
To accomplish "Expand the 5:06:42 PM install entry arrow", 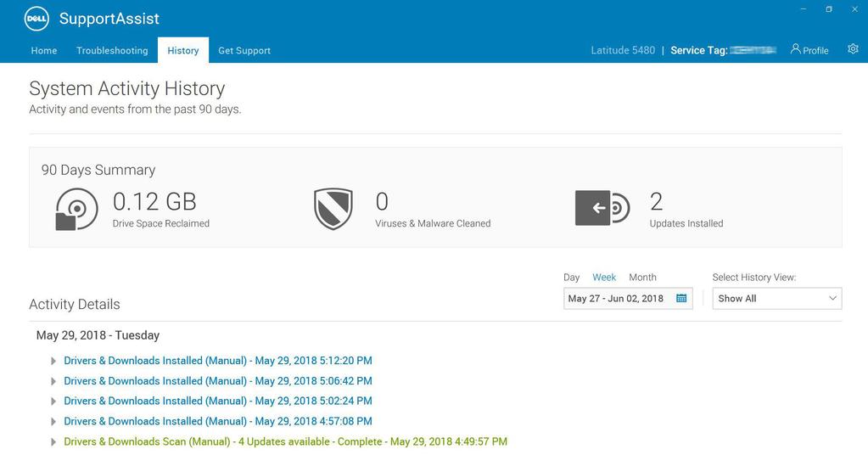I will pos(53,381).
